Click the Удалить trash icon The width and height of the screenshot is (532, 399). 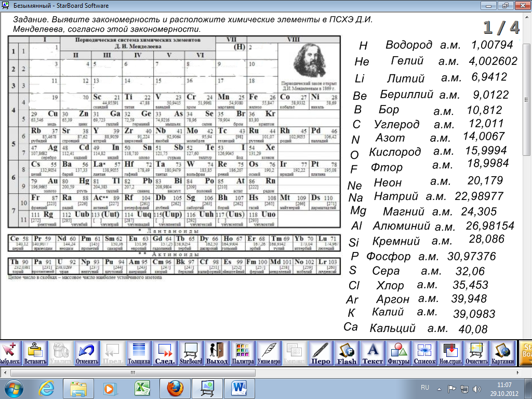[61, 353]
